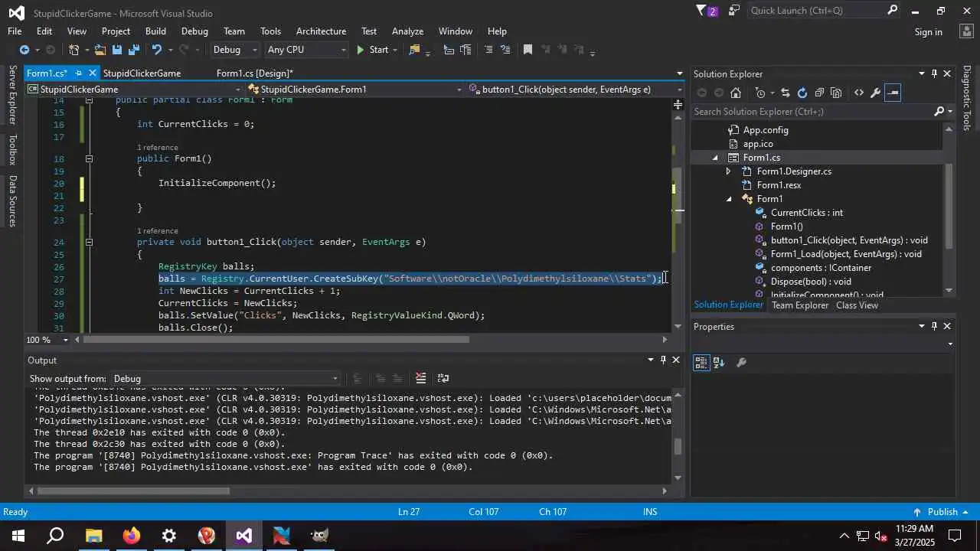Open Show output from Debug dropdown
This screenshot has width=980, height=551.
tap(225, 379)
